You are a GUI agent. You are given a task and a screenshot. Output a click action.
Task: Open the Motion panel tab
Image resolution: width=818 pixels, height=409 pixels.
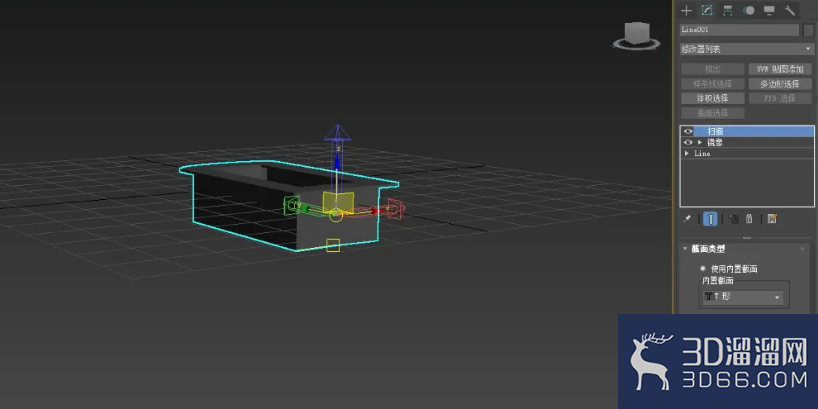749,10
